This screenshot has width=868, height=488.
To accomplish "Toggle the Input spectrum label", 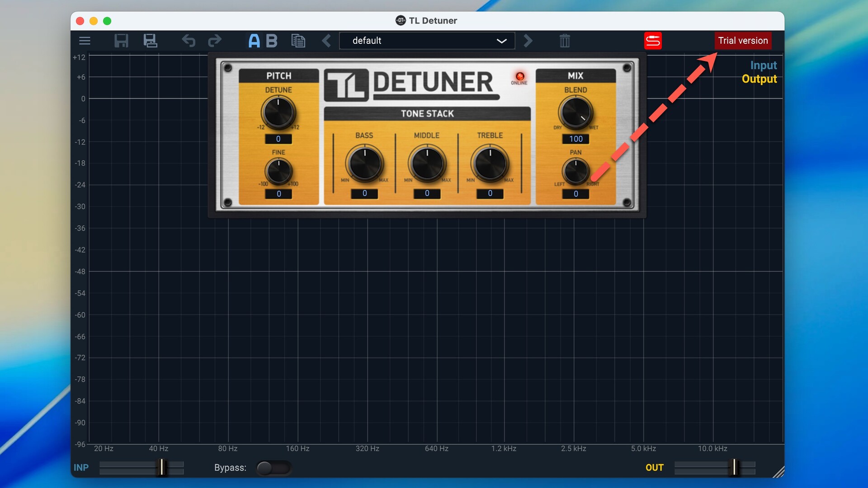I will coord(764,66).
